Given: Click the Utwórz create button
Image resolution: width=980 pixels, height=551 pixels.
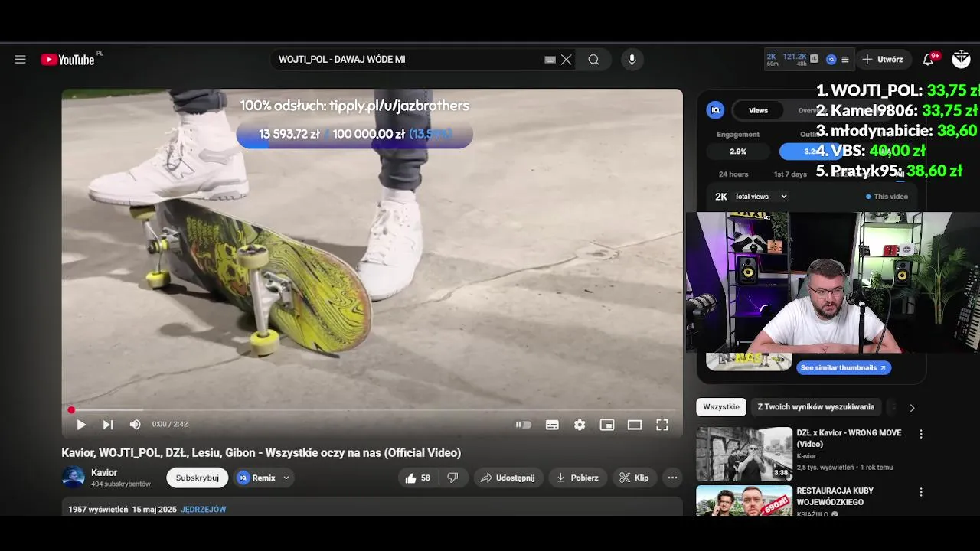Looking at the screenshot, I should coord(883,59).
